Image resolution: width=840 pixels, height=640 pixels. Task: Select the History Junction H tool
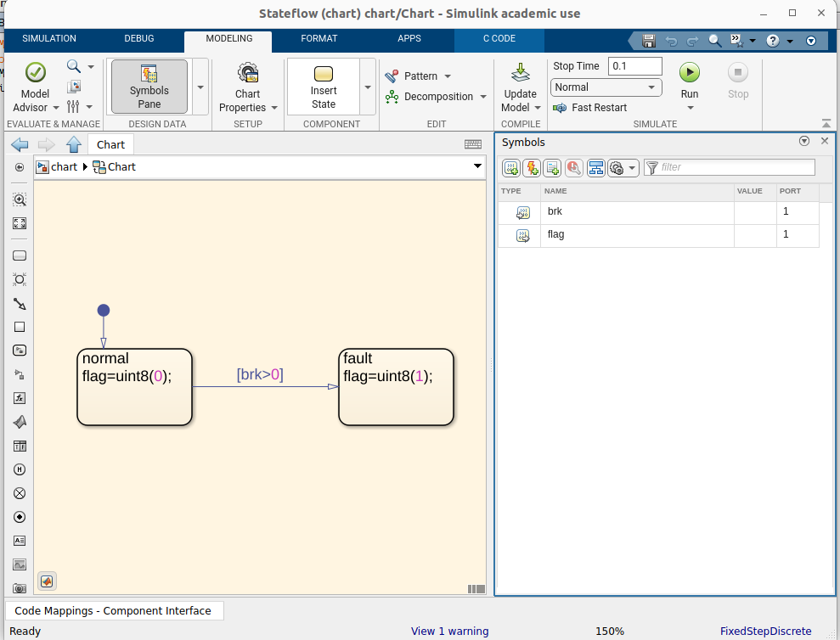pyautogui.click(x=20, y=469)
